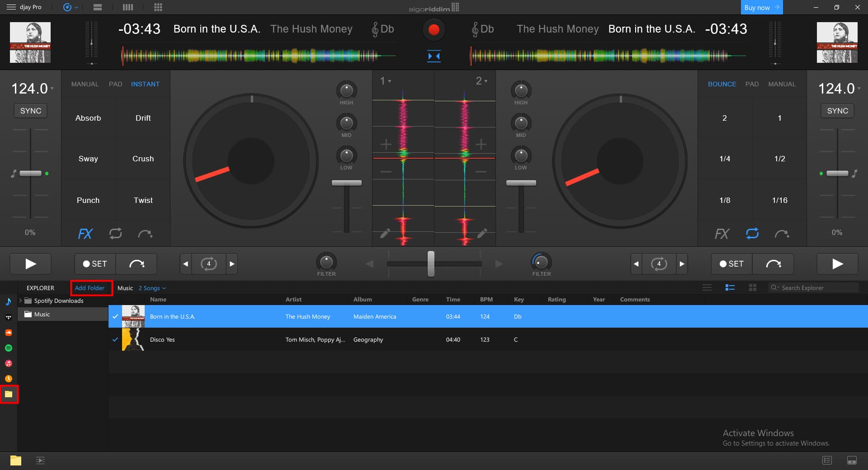Click the pencil edit icon on deck 1 waveform

[385, 233]
